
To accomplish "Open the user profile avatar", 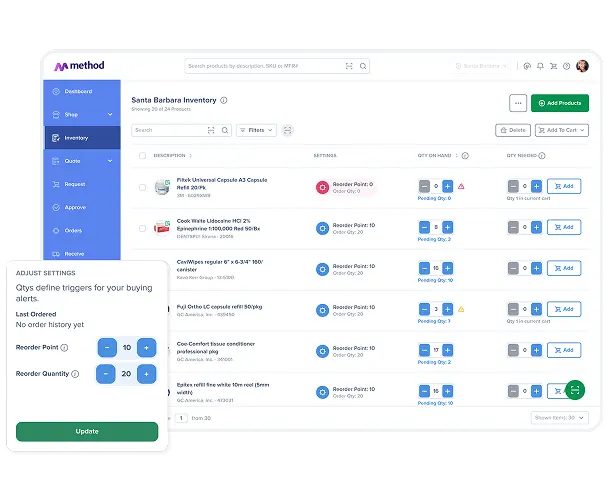I will pos(582,66).
